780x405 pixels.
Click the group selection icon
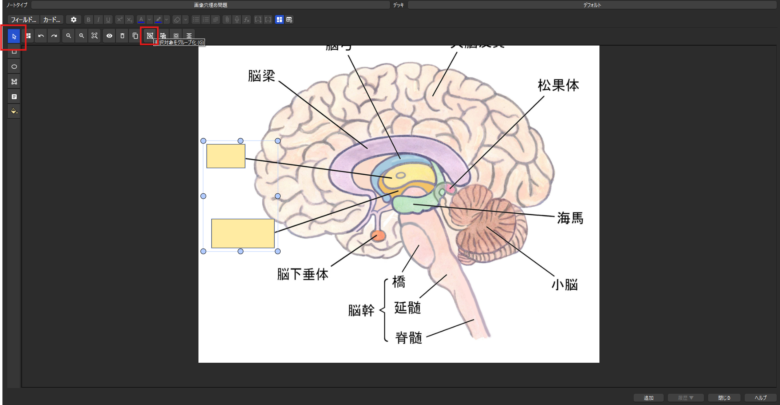(x=149, y=36)
